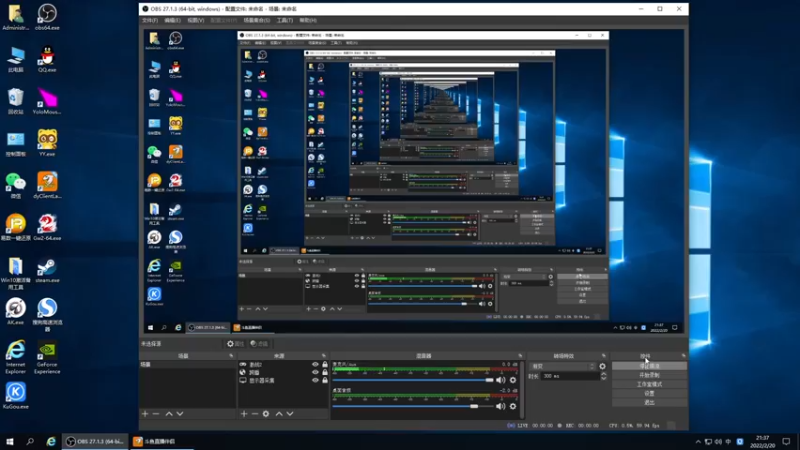Mute the 麦克风/Aux channel speaker
800x450 pixels.
coord(501,380)
